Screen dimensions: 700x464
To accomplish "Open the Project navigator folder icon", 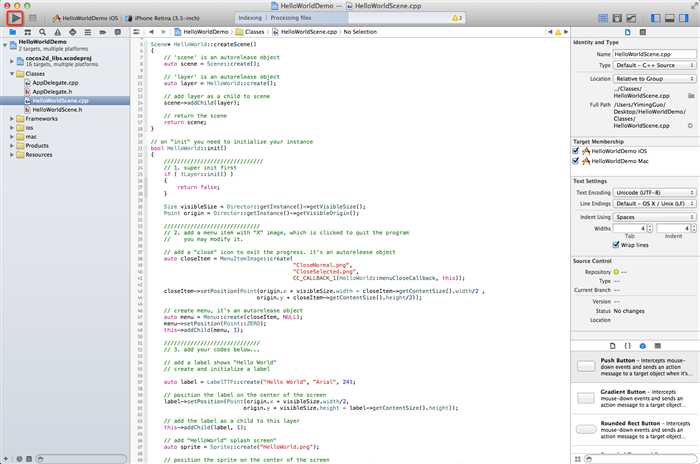I will (12, 32).
